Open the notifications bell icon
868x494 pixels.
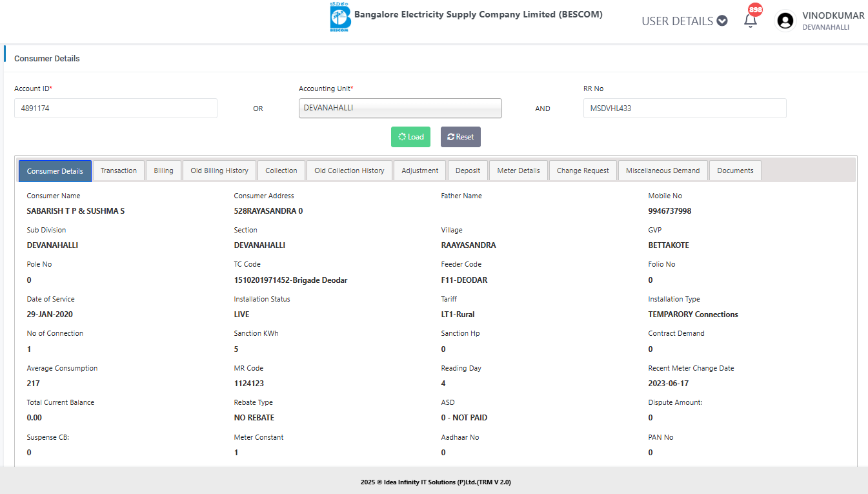tap(750, 21)
